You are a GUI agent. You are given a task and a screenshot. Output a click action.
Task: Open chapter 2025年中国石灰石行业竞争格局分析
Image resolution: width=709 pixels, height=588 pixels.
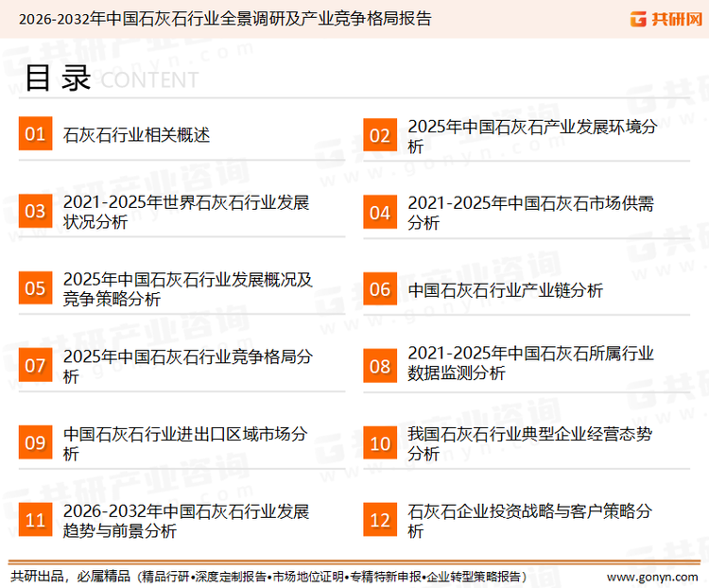click(188, 367)
